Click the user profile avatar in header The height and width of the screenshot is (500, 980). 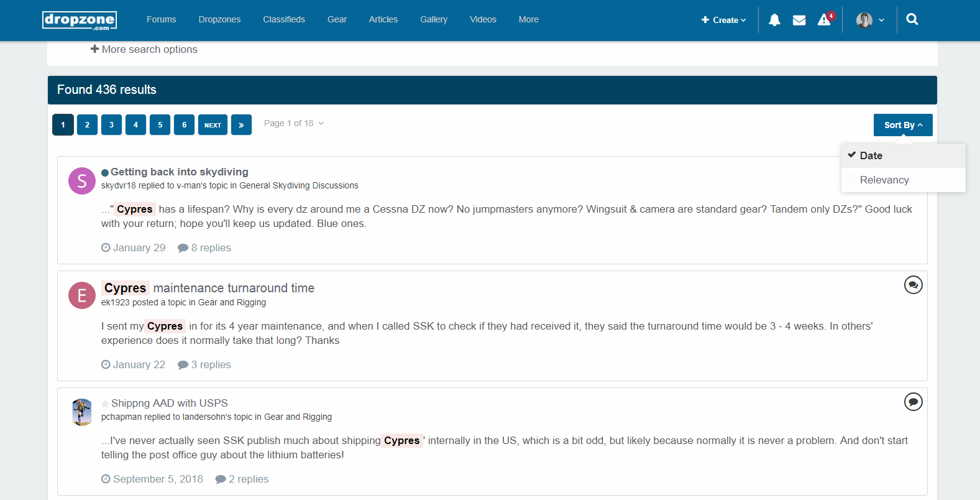[x=864, y=20]
